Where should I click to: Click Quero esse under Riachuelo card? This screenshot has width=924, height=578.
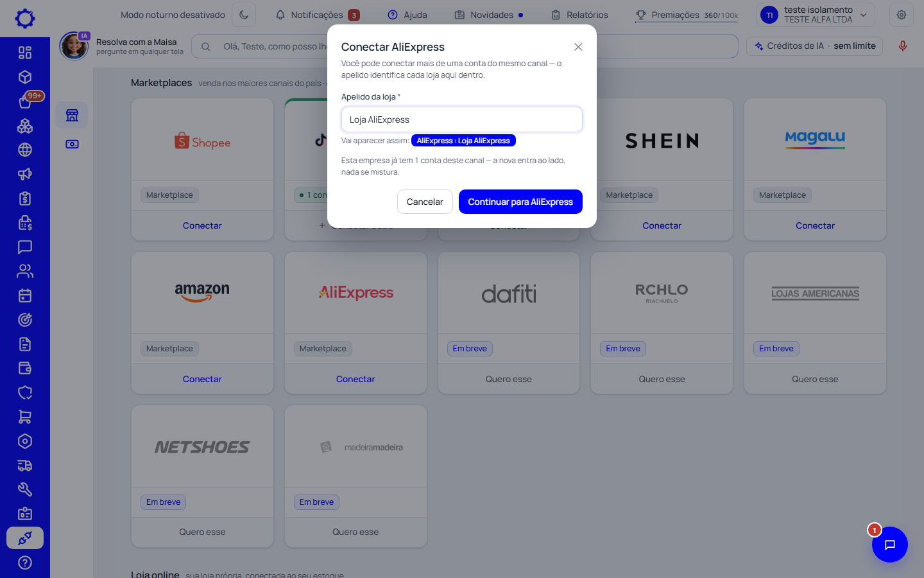[662, 379]
